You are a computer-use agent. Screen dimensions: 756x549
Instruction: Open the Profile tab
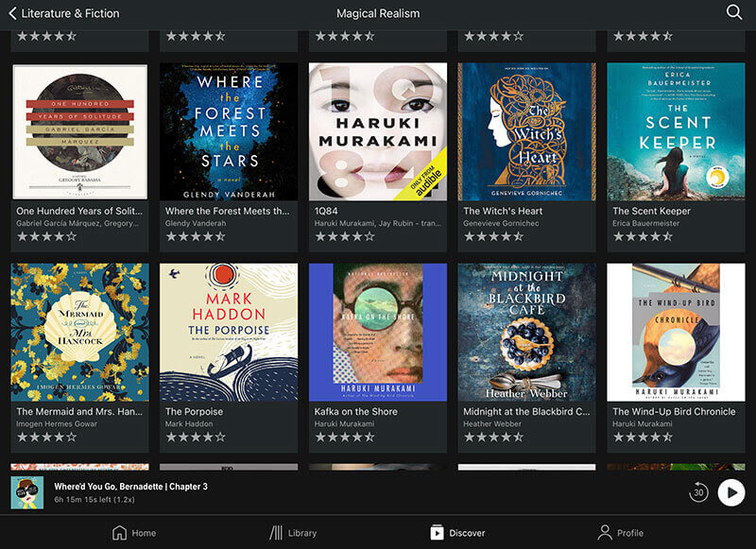tap(620, 533)
